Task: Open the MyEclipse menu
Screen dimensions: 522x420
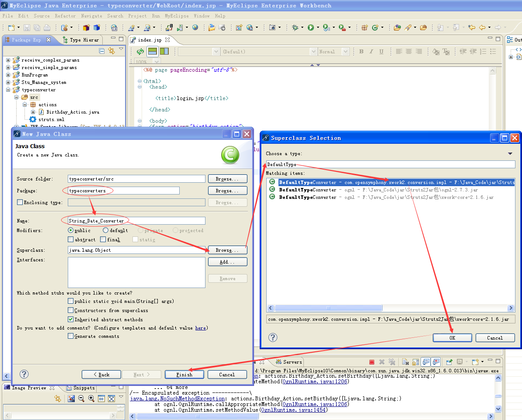Action: (x=177, y=16)
